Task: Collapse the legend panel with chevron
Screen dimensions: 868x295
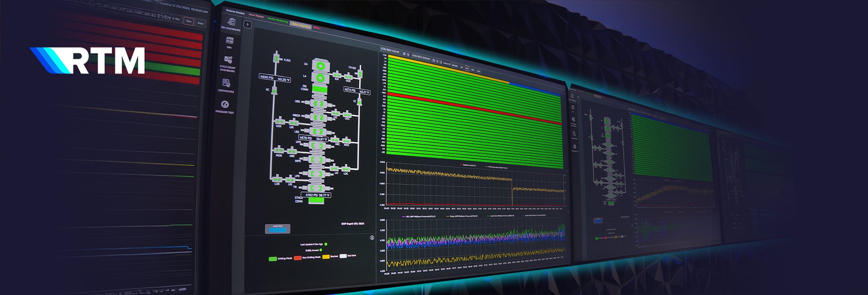Action: (372, 238)
